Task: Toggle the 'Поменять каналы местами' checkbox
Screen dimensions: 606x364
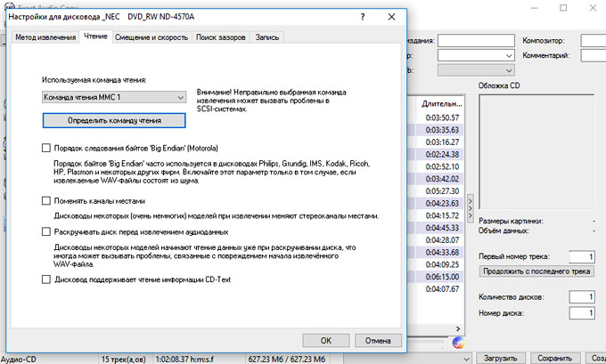Action: (x=47, y=201)
